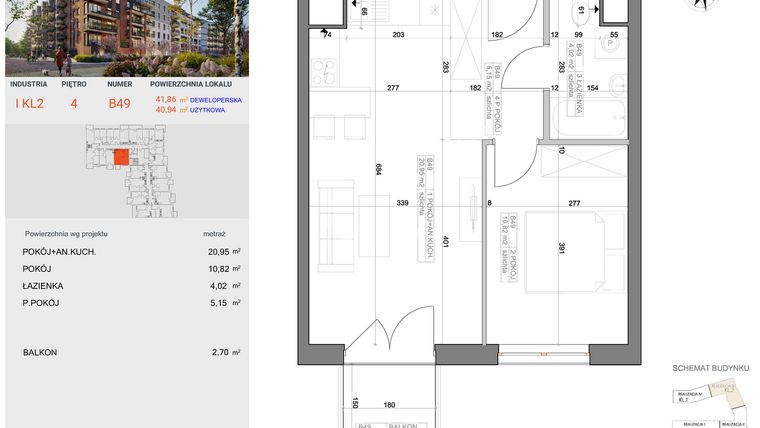Click the double bed symbol in bedroom
760x428 pixels.
pos(575,252)
